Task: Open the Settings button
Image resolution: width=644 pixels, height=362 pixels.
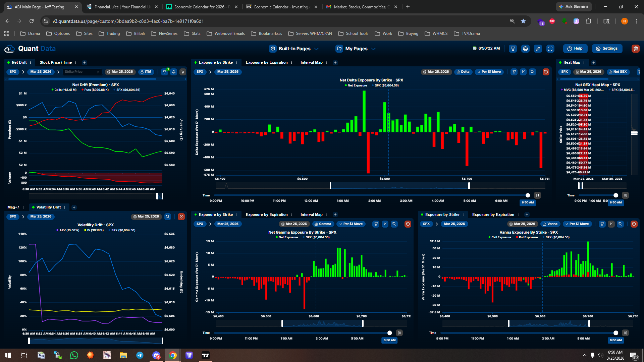Action: point(607,49)
